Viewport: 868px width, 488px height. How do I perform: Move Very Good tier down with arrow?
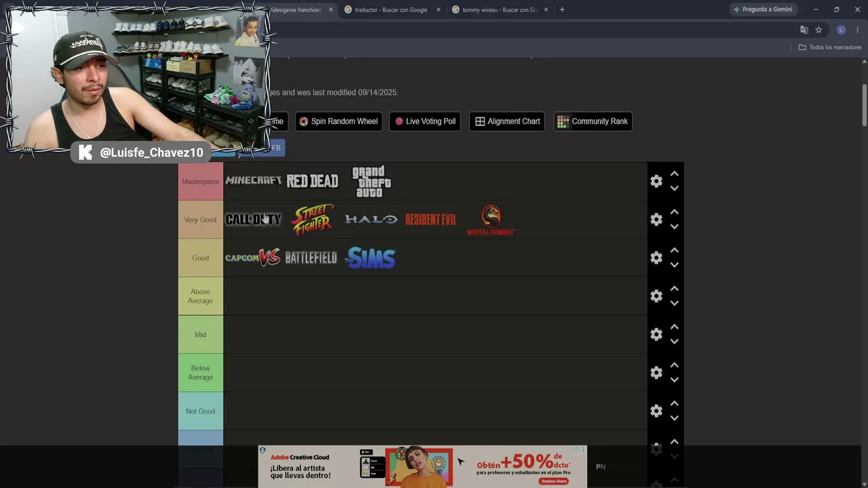point(674,227)
